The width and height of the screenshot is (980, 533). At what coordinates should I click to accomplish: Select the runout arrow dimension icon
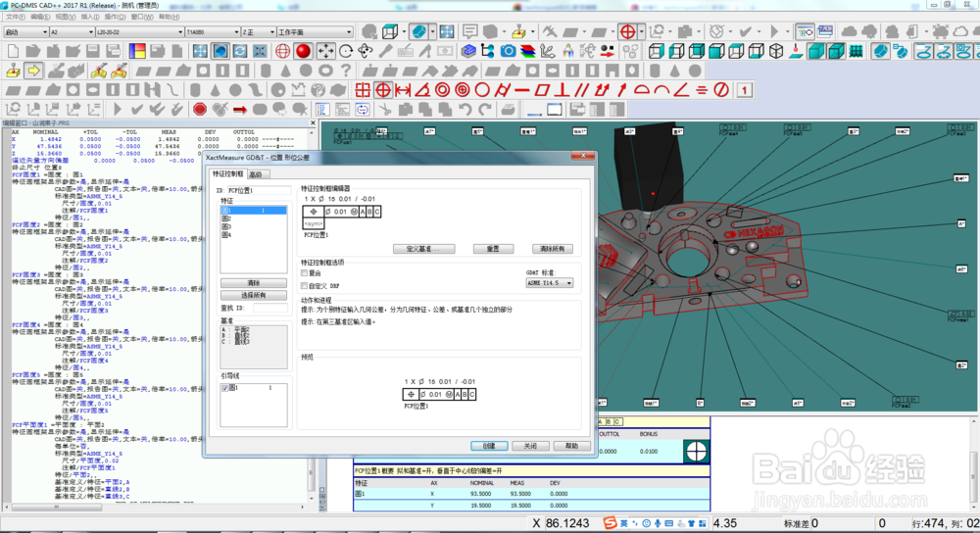point(621,90)
